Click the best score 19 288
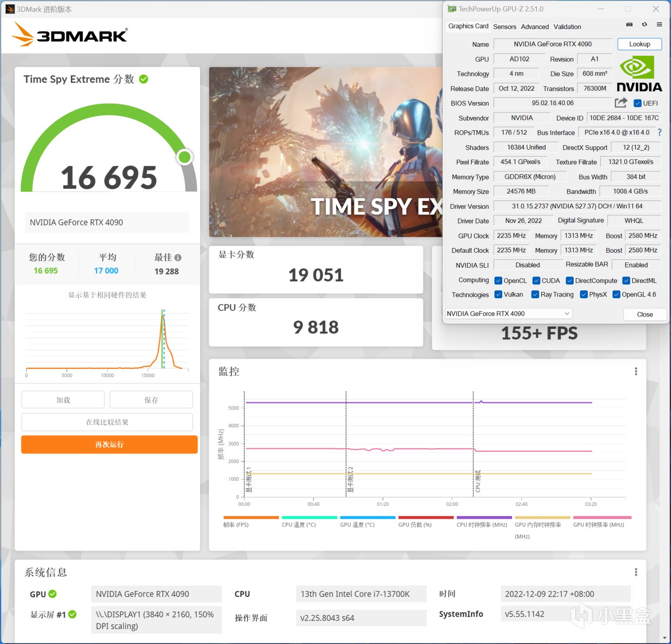 pos(167,271)
